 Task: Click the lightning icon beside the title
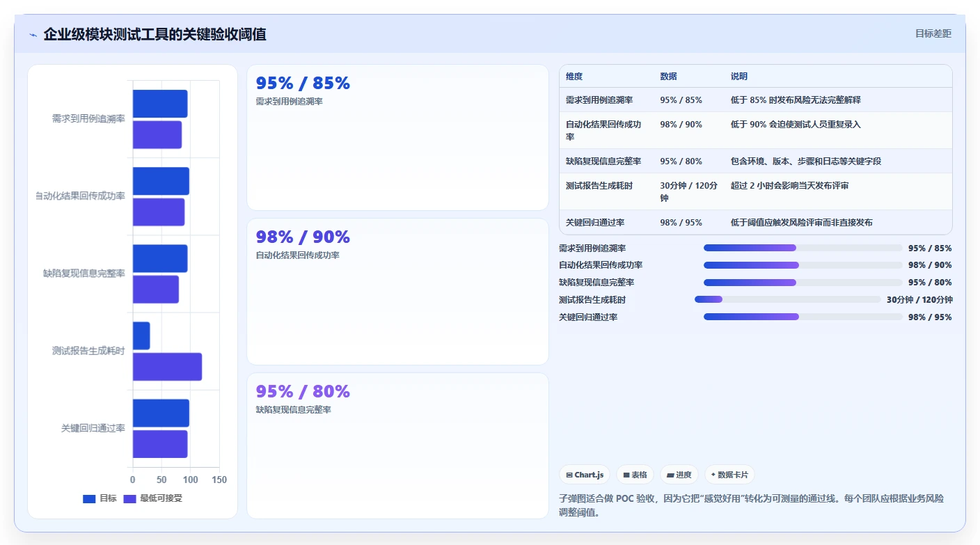point(33,35)
